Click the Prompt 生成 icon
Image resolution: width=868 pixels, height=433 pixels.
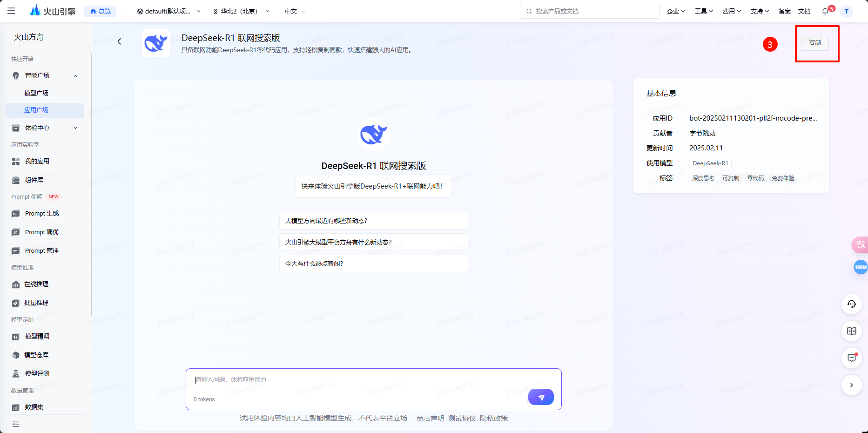pos(16,213)
